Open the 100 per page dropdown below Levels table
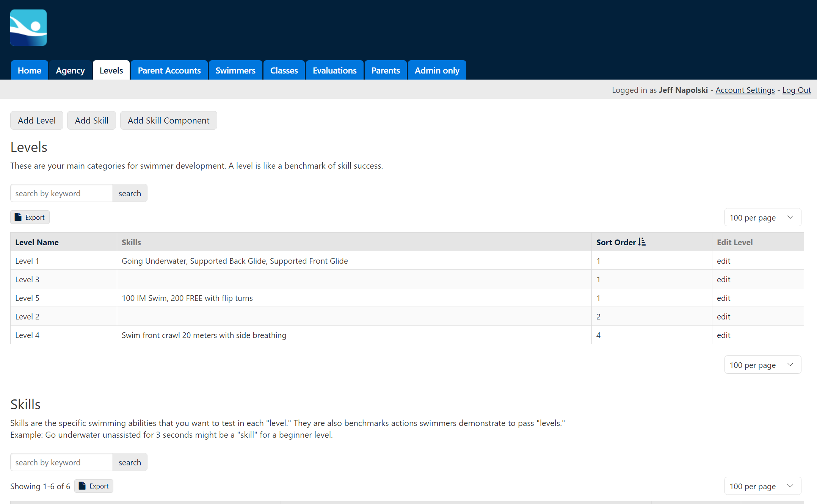The height and width of the screenshot is (504, 817). click(x=762, y=365)
